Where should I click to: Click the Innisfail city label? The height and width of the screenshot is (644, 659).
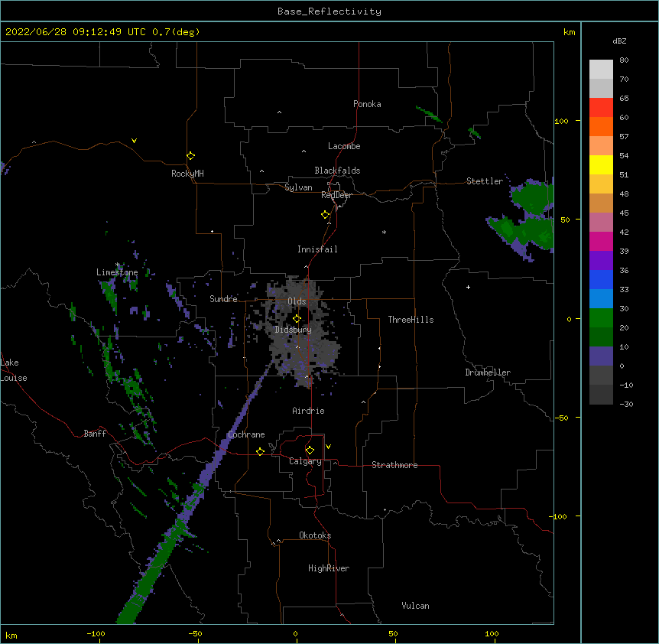point(317,249)
